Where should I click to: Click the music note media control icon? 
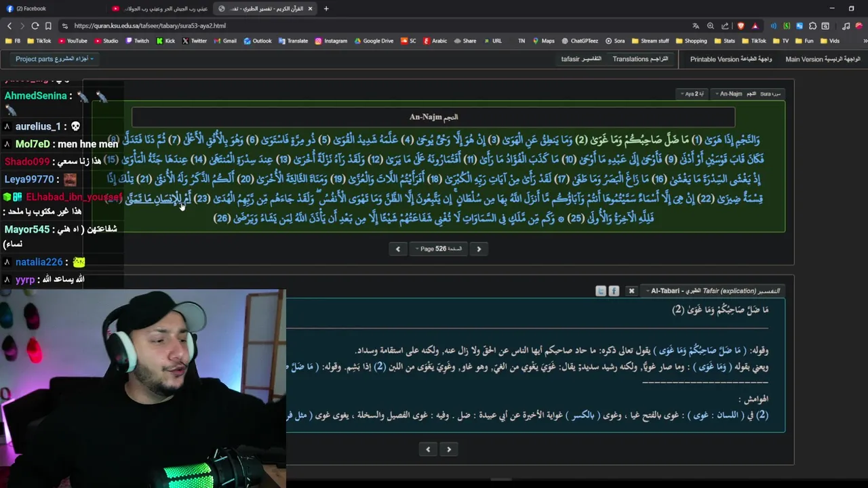[x=846, y=26]
